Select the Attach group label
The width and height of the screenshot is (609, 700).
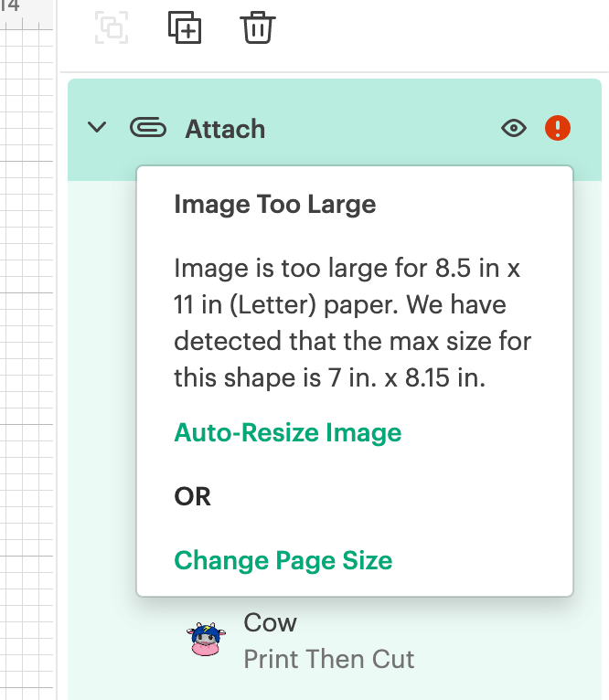coord(225,129)
